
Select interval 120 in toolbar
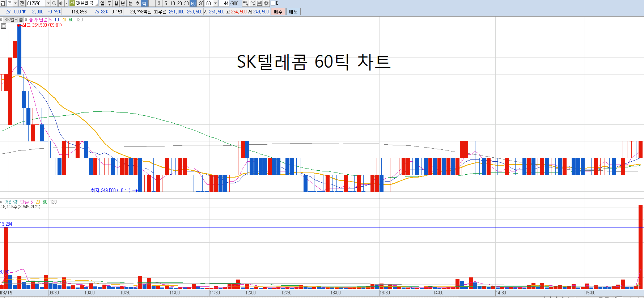(x=200, y=3)
